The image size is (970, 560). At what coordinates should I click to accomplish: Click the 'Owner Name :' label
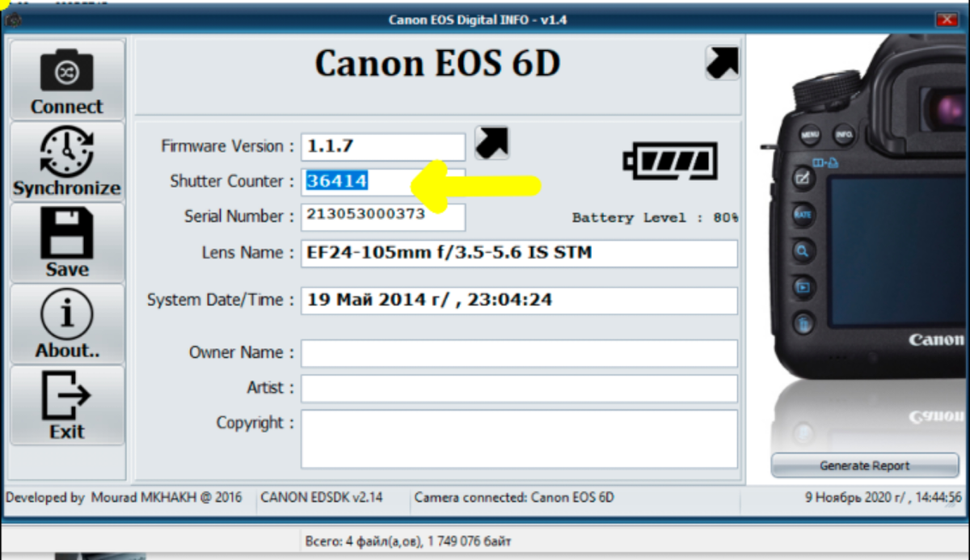point(242,353)
